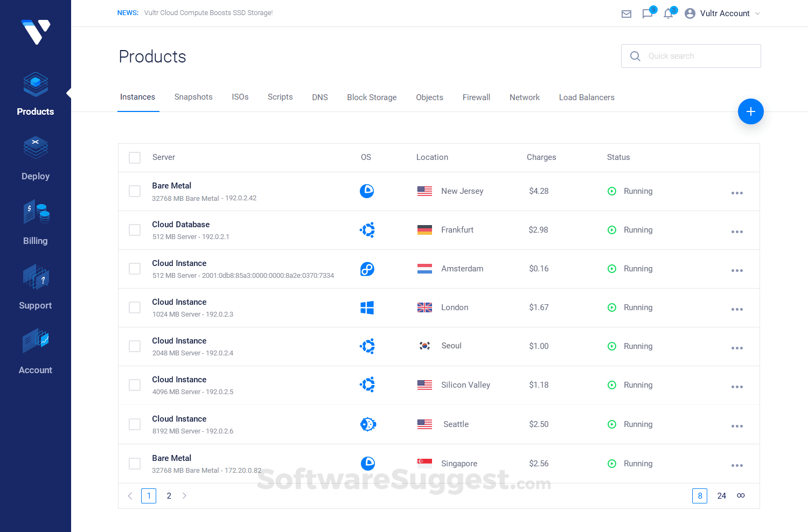The image size is (808, 532).
Task: Open the Deploy section in sidebar
Action: click(36, 158)
